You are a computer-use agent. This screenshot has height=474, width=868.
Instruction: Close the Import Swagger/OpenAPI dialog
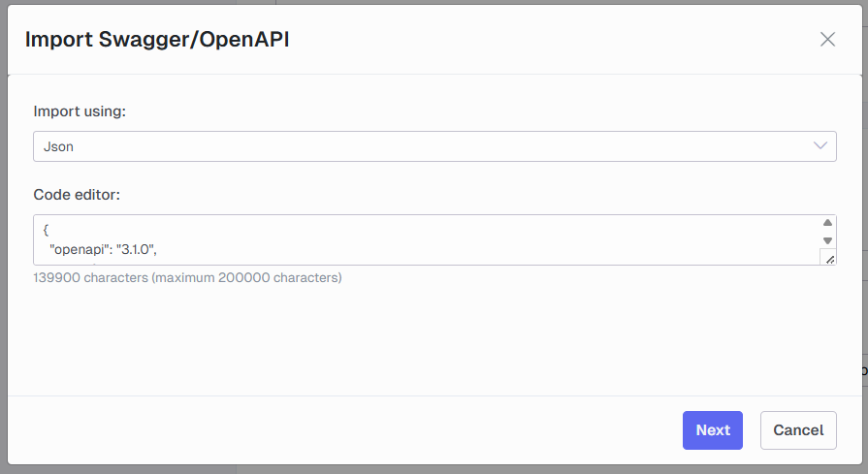[x=827, y=40]
